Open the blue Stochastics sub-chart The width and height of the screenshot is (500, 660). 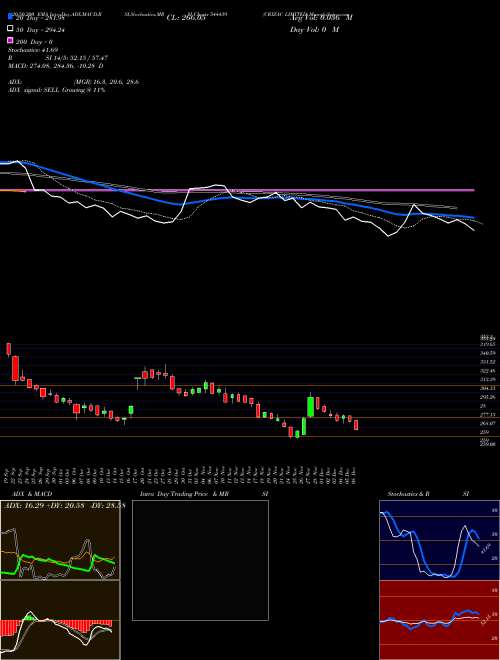coord(439,540)
